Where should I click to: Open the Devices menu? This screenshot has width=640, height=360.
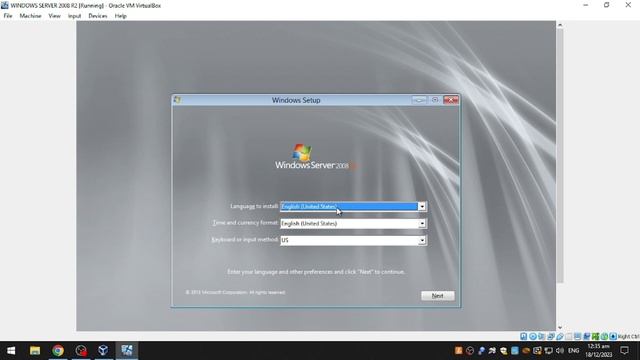click(98, 16)
